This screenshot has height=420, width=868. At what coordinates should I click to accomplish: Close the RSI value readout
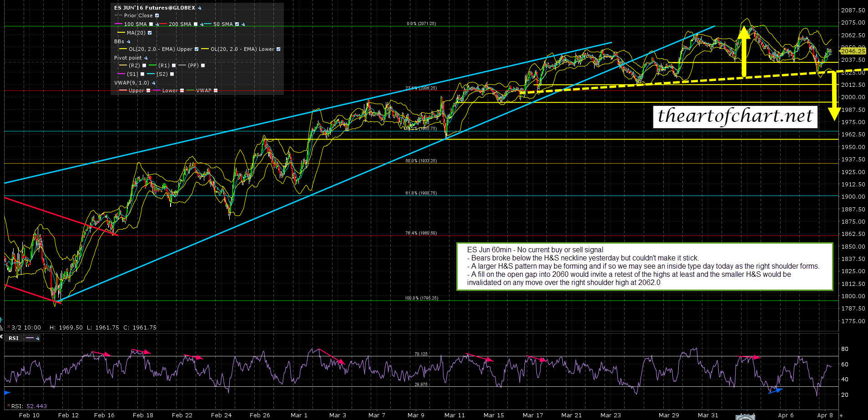[x=8, y=406]
